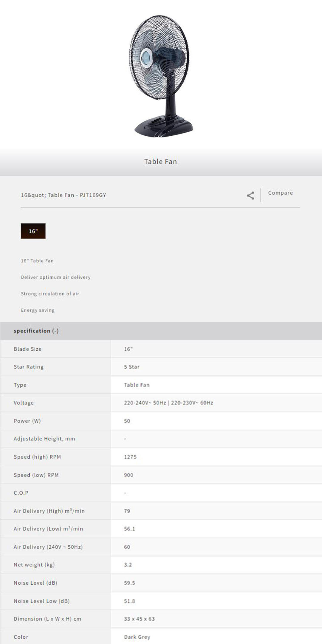The height and width of the screenshot is (644, 322).
Task: Click the share icon
Action: (250, 196)
